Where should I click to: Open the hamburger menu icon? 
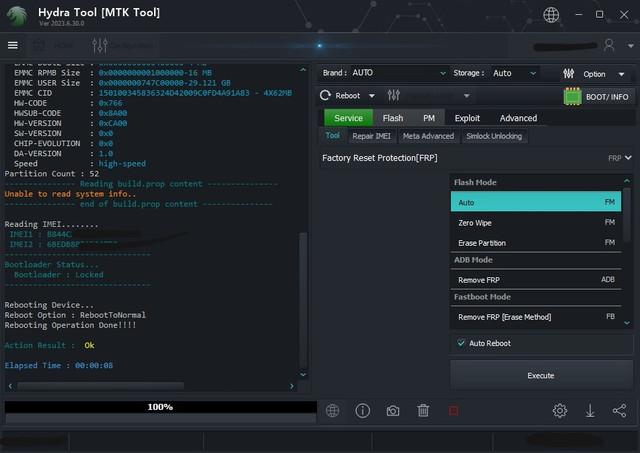(x=13, y=45)
